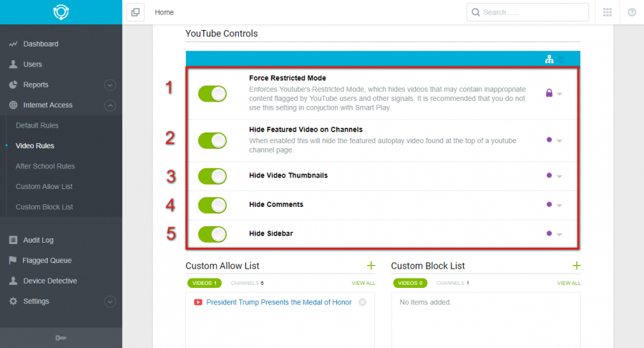Toggle Hide Featured Video on Channels switch
The width and height of the screenshot is (644, 348).
tap(213, 140)
